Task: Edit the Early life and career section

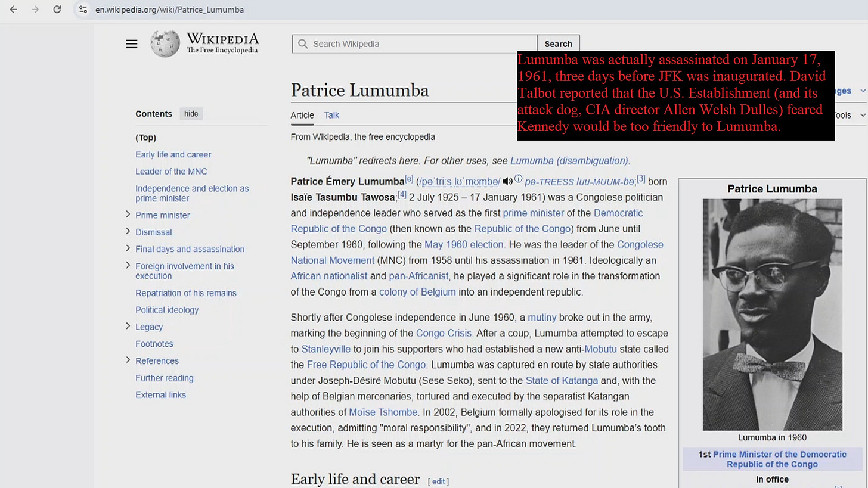Action: coord(438,481)
